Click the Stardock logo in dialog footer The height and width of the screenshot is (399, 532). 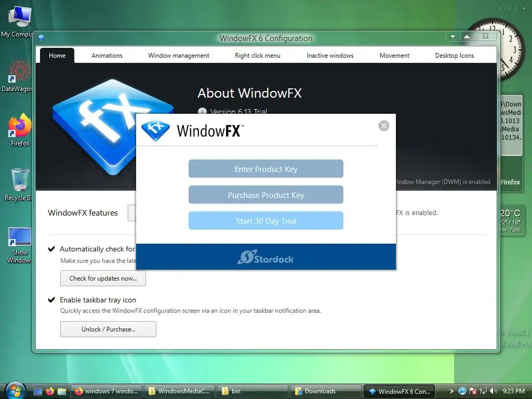265,258
